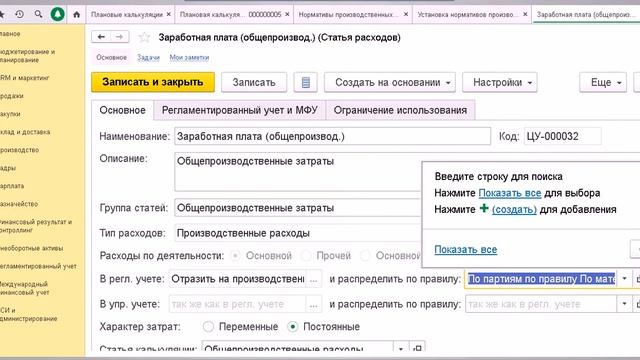Viewport: 640px width, 360px height.
Task: Close the Плановые калькуляции tab
Action: pyautogui.click(x=169, y=14)
